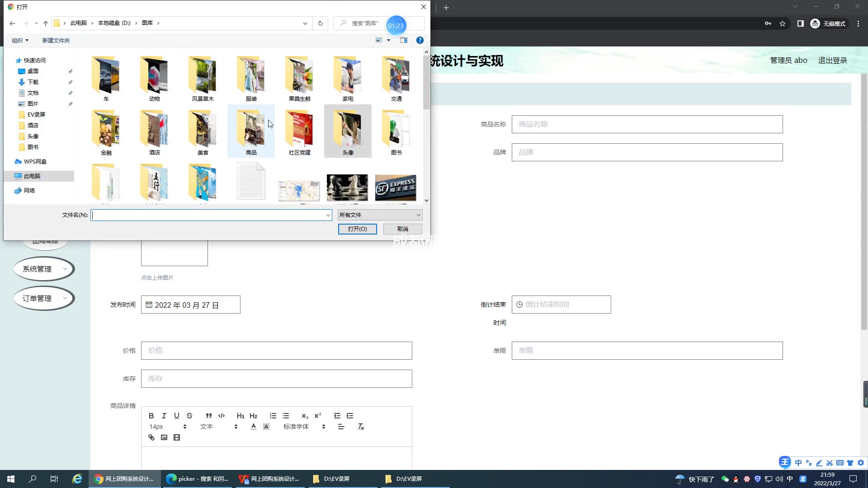868x488 pixels.
Task: Insert a blockquote with quote icon
Action: click(208, 416)
